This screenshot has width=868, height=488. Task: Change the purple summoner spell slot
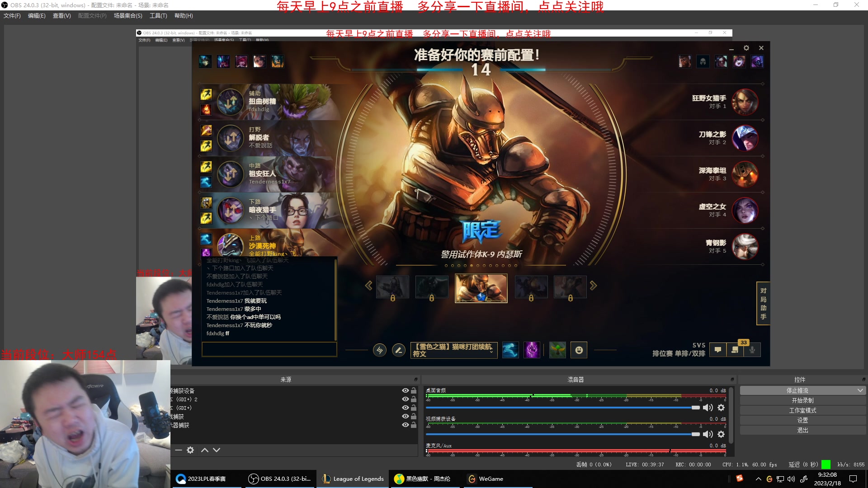coord(532,350)
